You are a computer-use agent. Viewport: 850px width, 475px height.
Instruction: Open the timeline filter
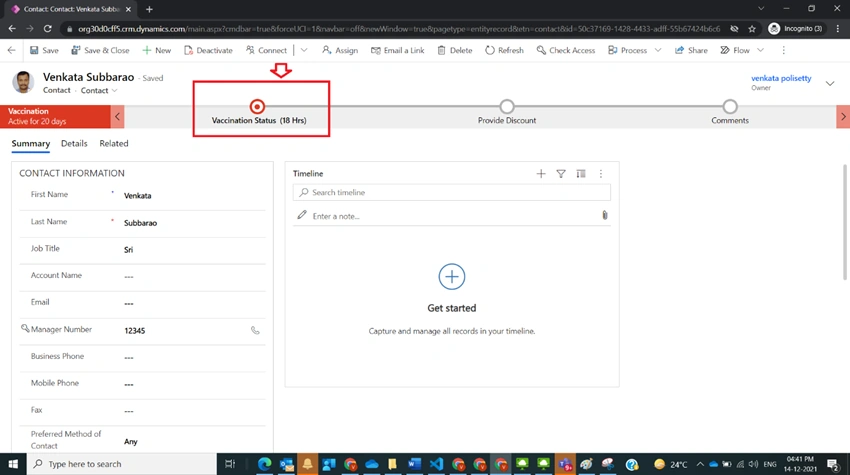tap(561, 174)
